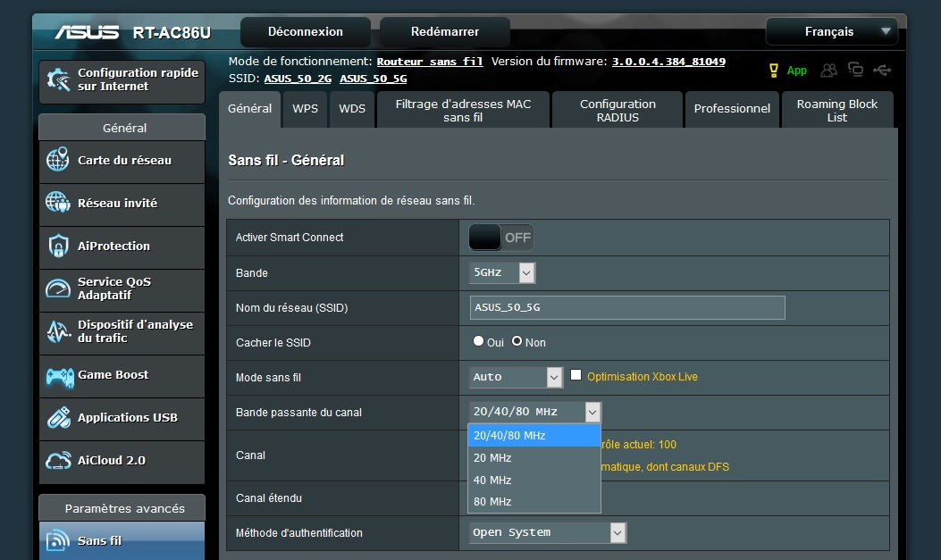Select Non for Cacher le SSID

click(x=517, y=340)
